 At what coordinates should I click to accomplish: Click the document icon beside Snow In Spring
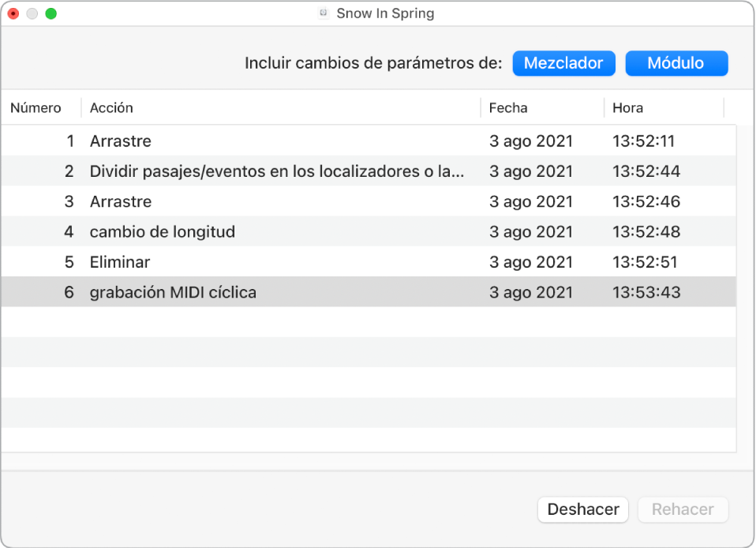(323, 13)
